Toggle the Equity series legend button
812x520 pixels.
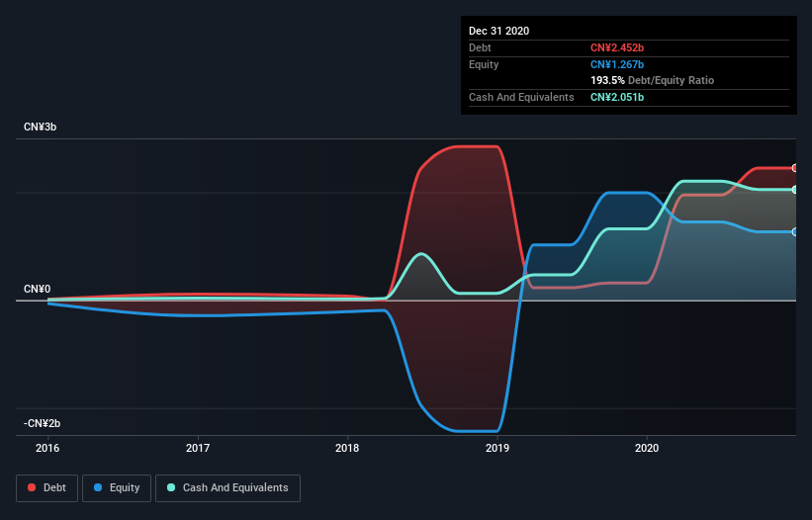[x=117, y=488]
